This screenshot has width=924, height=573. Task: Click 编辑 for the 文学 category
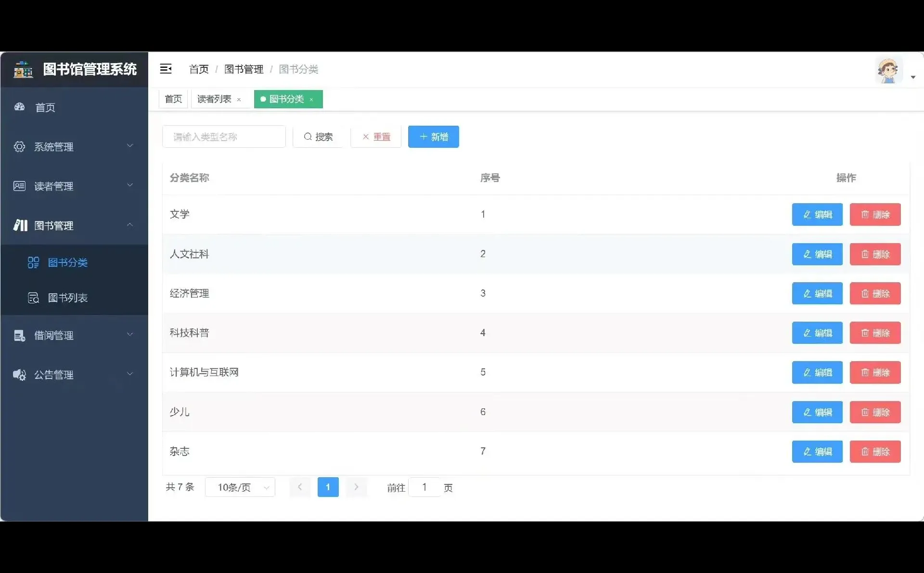(817, 214)
